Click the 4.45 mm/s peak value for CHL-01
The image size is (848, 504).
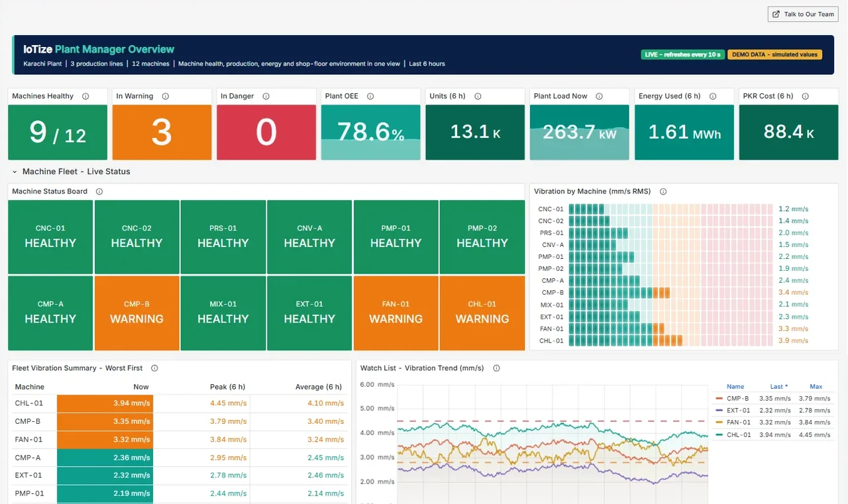(x=229, y=403)
